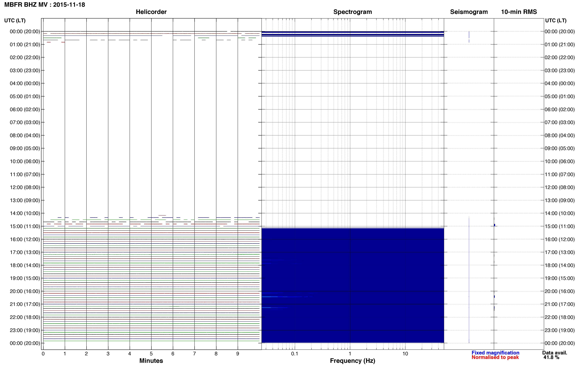Click the title 'MBFR BHZ MV : 2015-11-18'
Screen dimensions: 588x368
pos(45,5)
